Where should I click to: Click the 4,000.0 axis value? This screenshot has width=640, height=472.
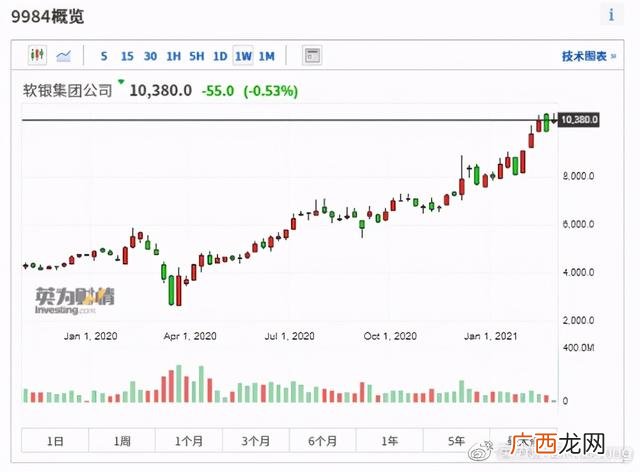point(578,272)
